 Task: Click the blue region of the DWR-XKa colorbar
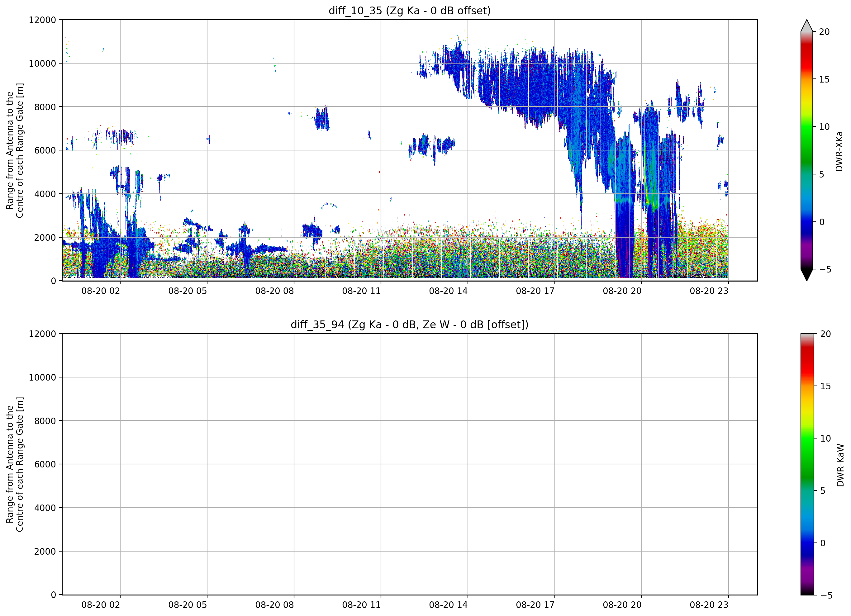[807, 221]
